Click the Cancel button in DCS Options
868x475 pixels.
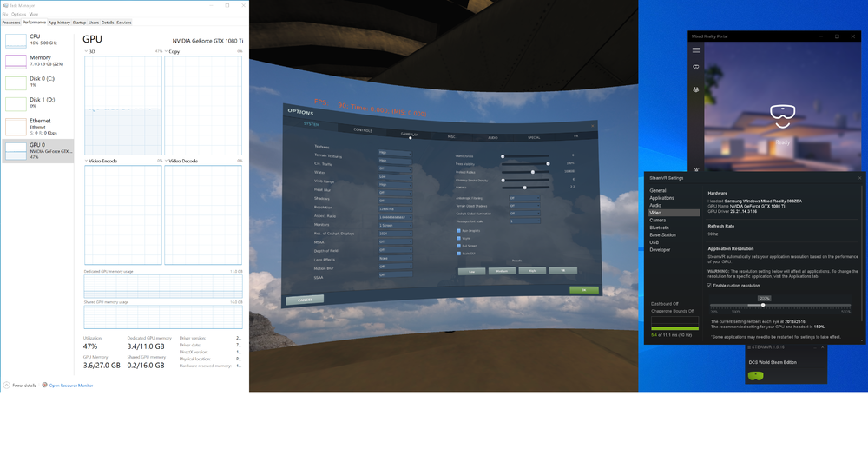click(x=305, y=300)
